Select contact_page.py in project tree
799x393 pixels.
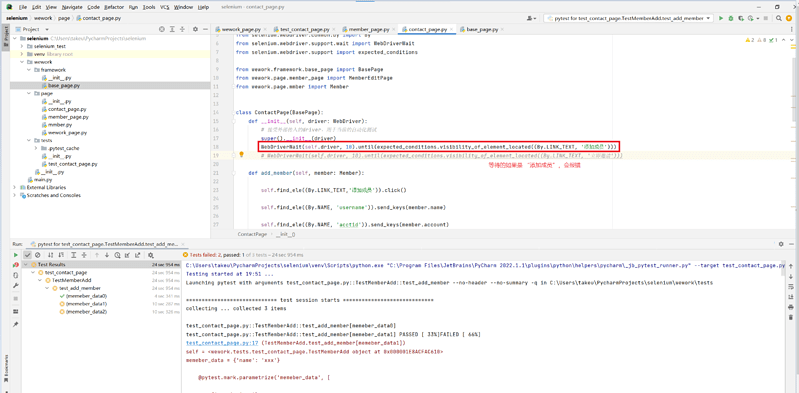click(x=67, y=109)
